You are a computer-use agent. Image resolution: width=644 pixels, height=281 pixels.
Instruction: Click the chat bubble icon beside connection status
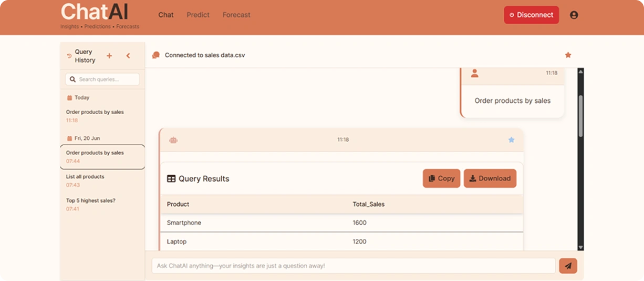(156, 55)
